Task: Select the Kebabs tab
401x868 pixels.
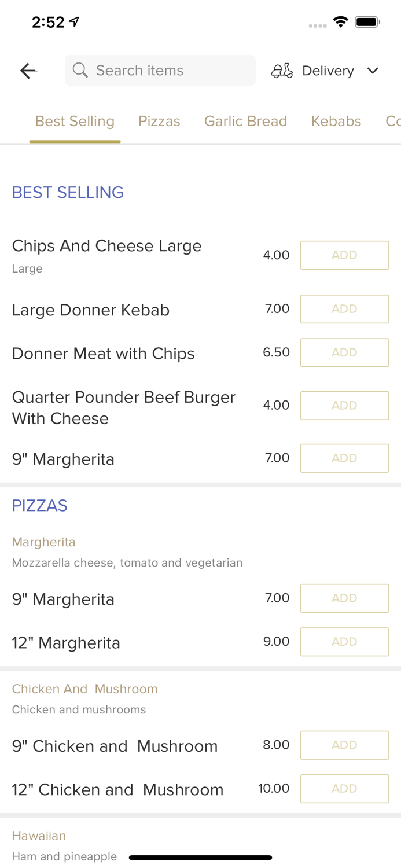Action: point(336,121)
